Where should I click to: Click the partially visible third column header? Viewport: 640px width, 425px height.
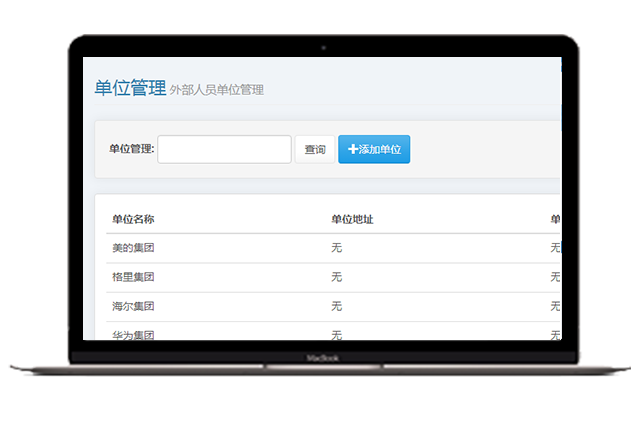555,219
